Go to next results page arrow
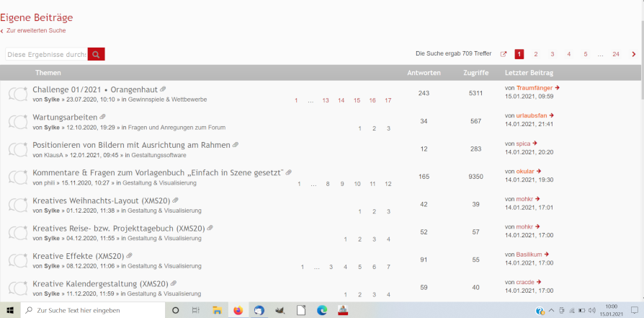Viewport: 644px width, 318px height. [634, 54]
